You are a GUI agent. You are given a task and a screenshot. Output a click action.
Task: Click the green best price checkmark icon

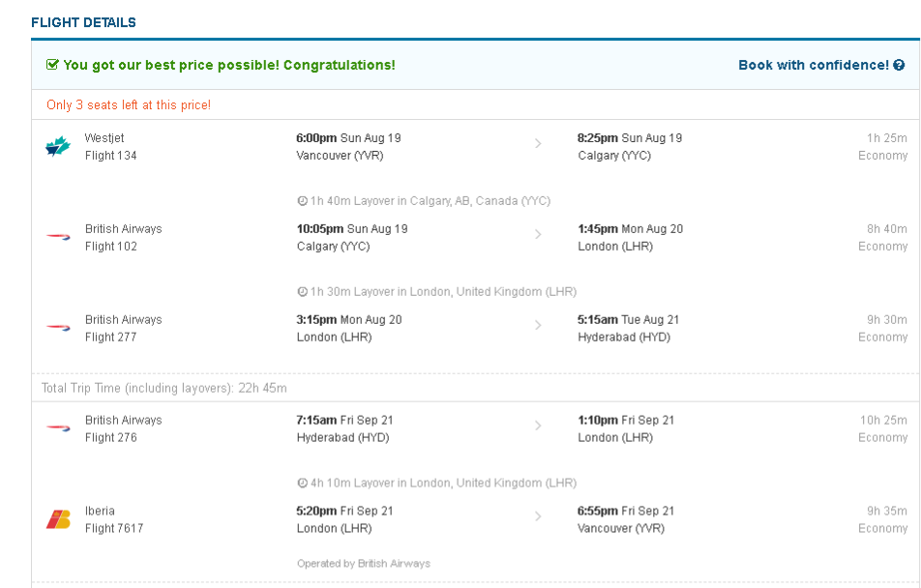pos(53,66)
